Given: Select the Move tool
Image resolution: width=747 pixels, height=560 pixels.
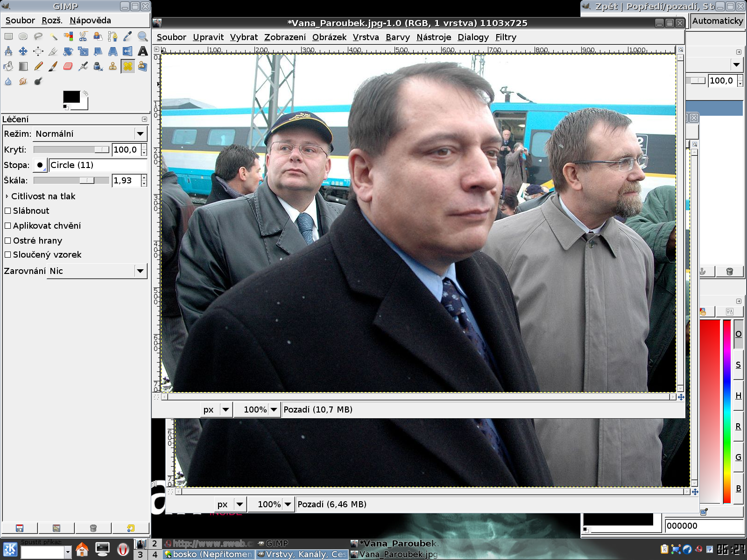Looking at the screenshot, I should coord(23,51).
